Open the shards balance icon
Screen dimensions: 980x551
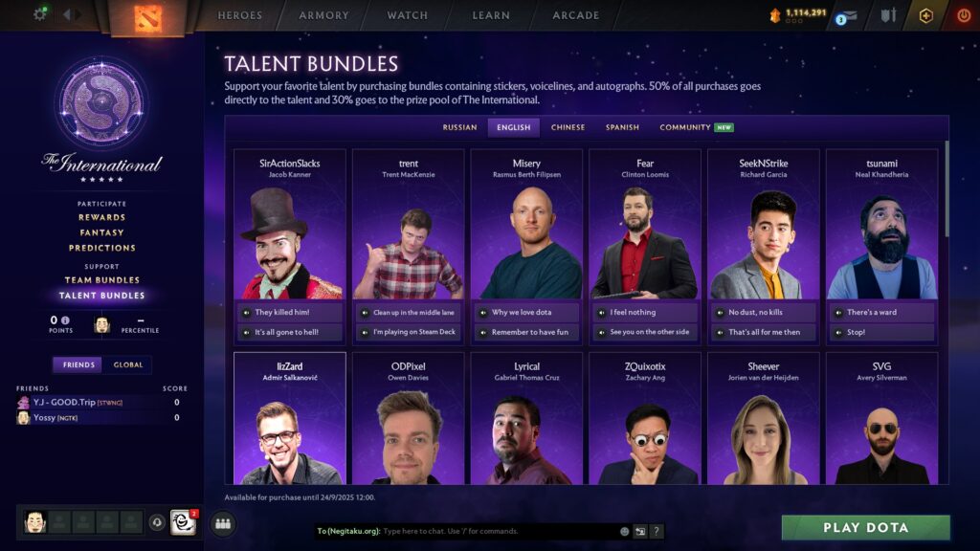775,15
